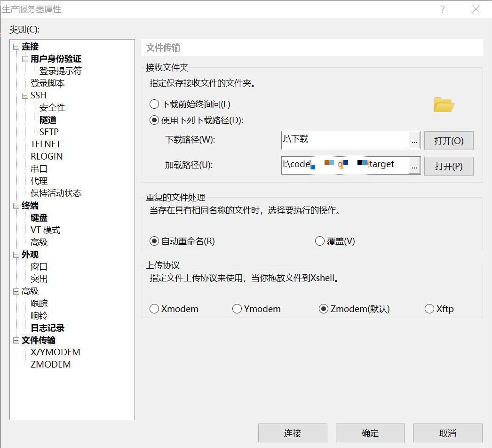Click the yellow folder icon

443,104
